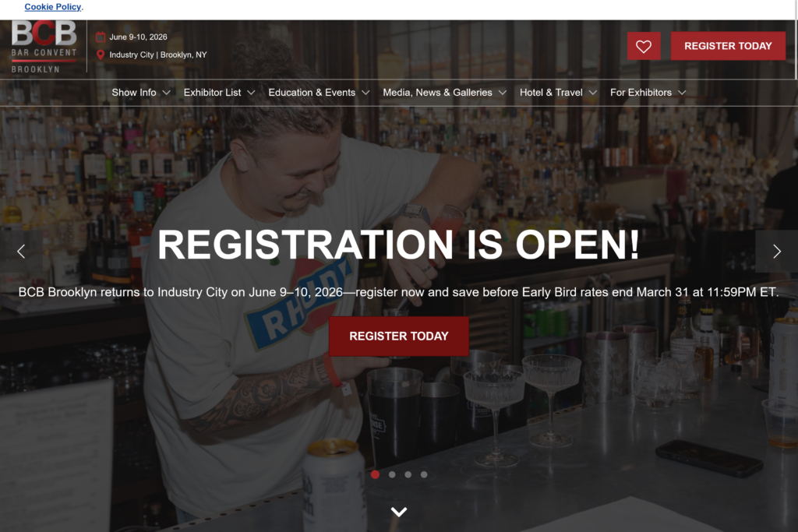798x532 pixels.
Task: Click the BCB Bar Convent Brooklyn logo
Action: (44, 47)
